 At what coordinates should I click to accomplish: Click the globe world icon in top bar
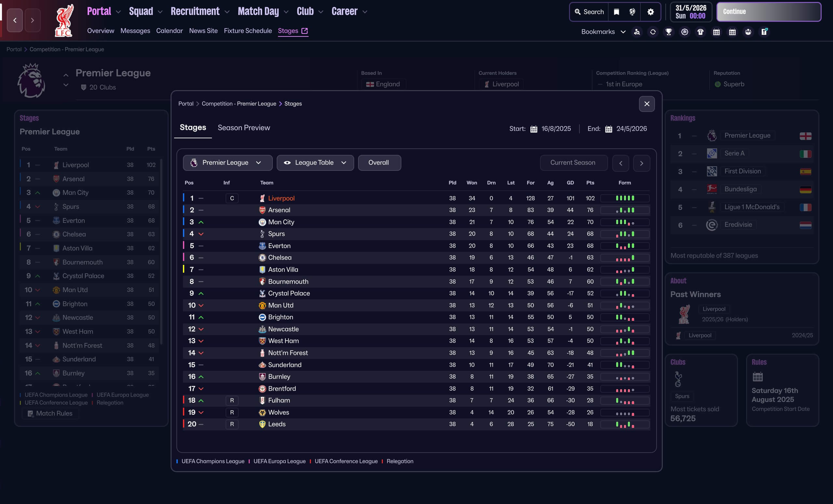[x=632, y=12]
